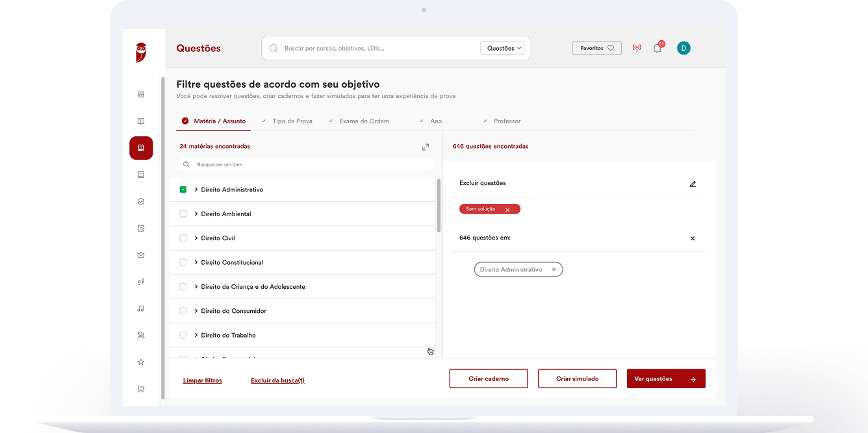
Task: Click the owl logo in sidebar
Action: (x=141, y=52)
